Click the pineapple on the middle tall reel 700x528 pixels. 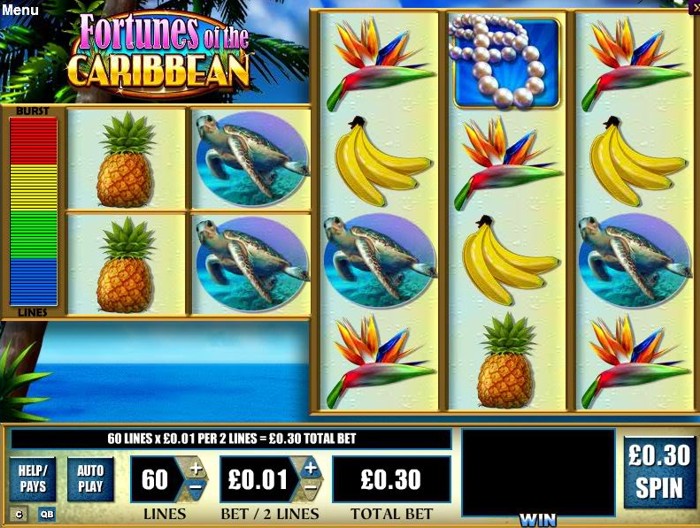click(506, 361)
